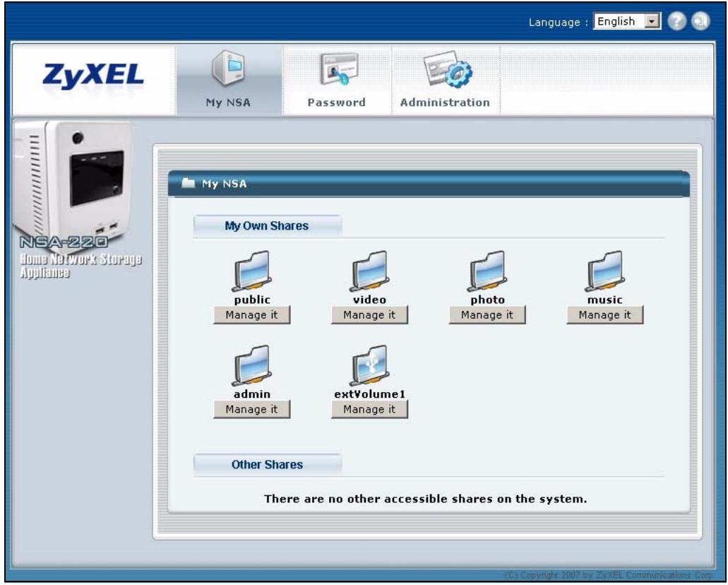Click Manage it under extVolume1
728x585 pixels.
point(369,409)
